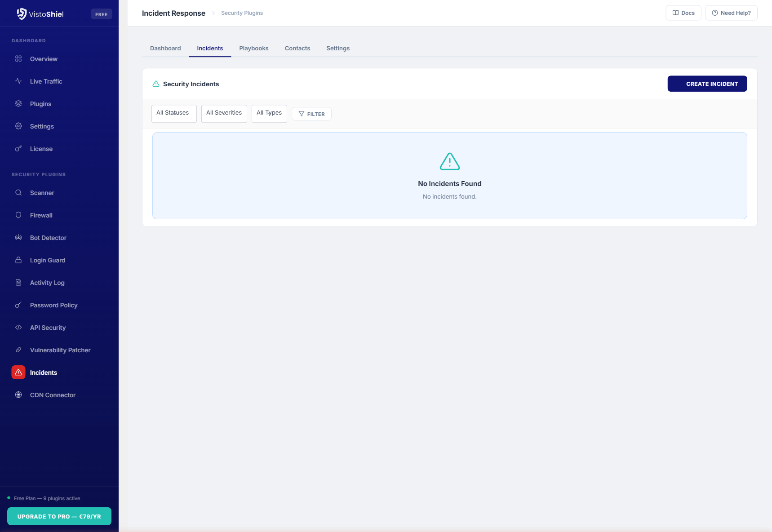Viewport: 772px width, 532px height.
Task: Click the CREATE INCIDENT button
Action: click(707, 84)
